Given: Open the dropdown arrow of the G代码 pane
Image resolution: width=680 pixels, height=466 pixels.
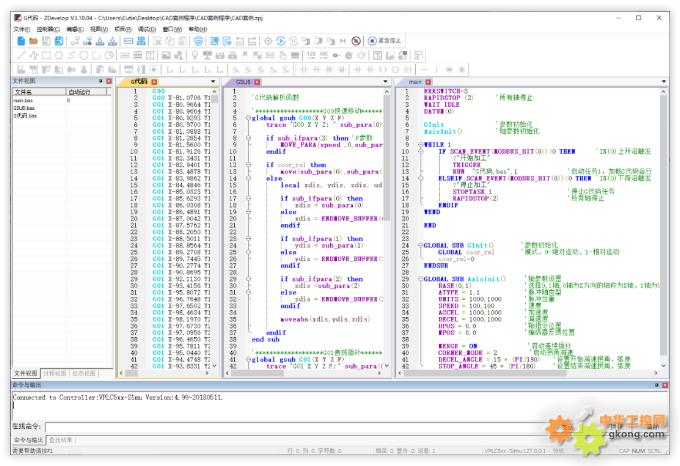Looking at the screenshot, I should point(213,81).
